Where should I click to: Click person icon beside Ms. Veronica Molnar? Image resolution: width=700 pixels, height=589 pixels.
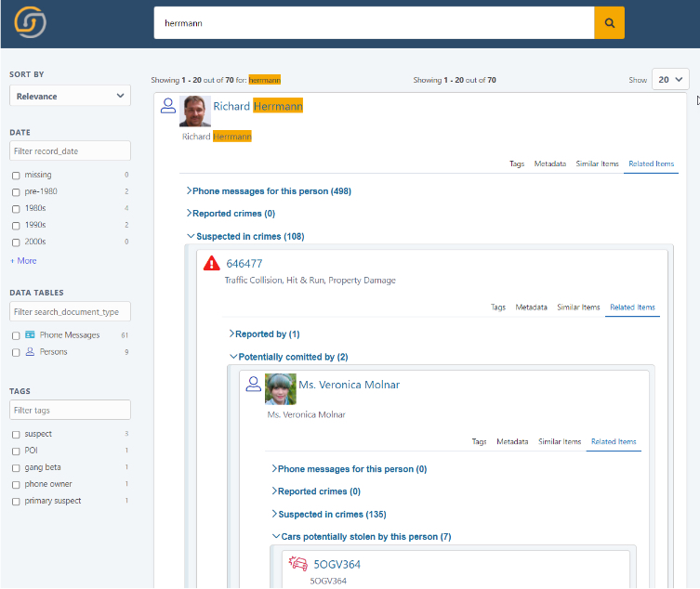click(x=254, y=385)
